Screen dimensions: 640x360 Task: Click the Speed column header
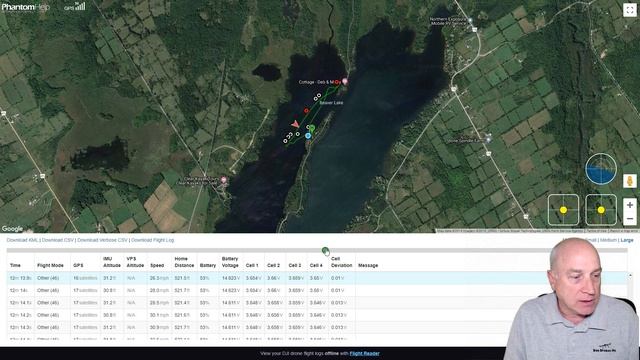157,265
